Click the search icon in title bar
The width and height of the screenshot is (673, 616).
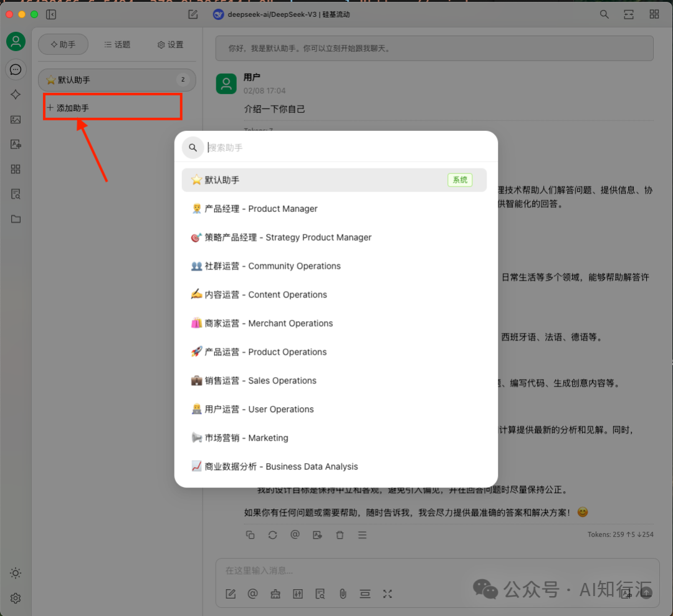coord(604,14)
